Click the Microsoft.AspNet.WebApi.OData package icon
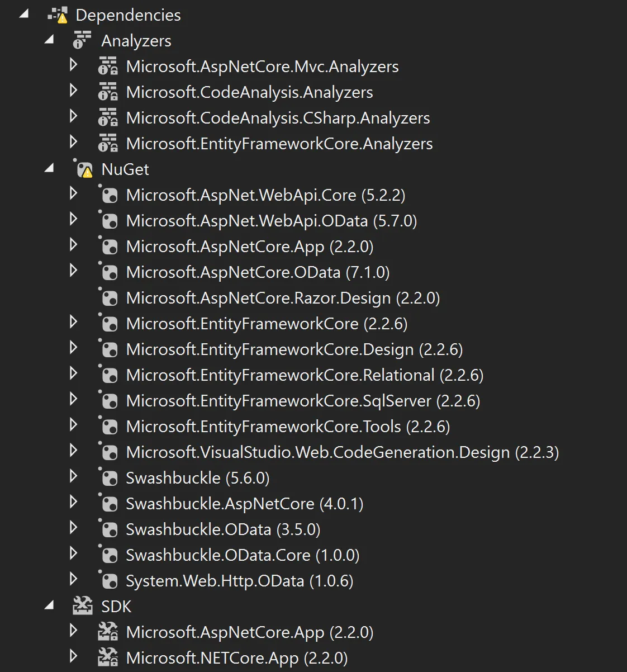 [x=108, y=220]
